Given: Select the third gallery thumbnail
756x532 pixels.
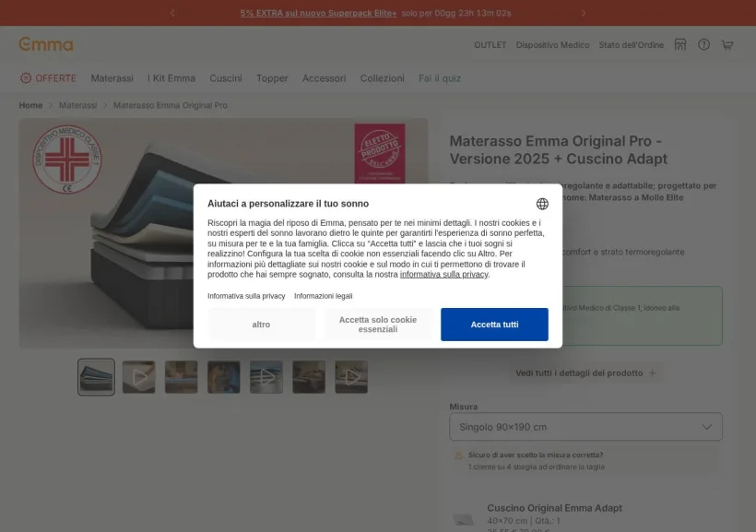Looking at the screenshot, I should [182, 377].
